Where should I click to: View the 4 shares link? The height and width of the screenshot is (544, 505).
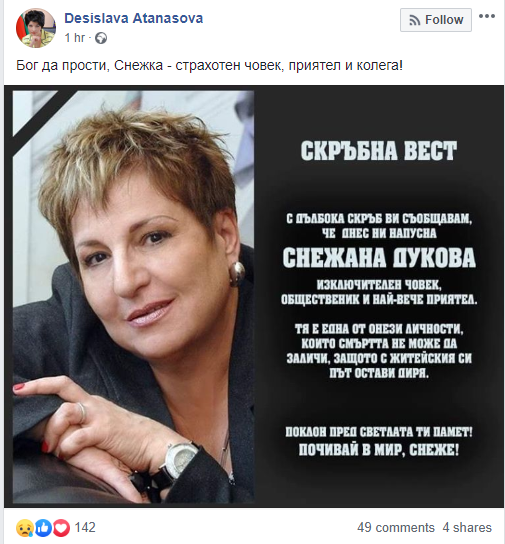coord(467,527)
